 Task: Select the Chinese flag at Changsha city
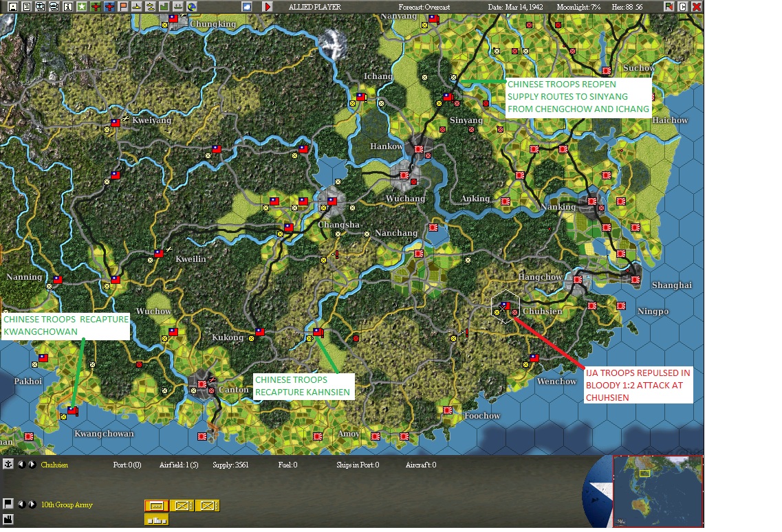(332, 201)
